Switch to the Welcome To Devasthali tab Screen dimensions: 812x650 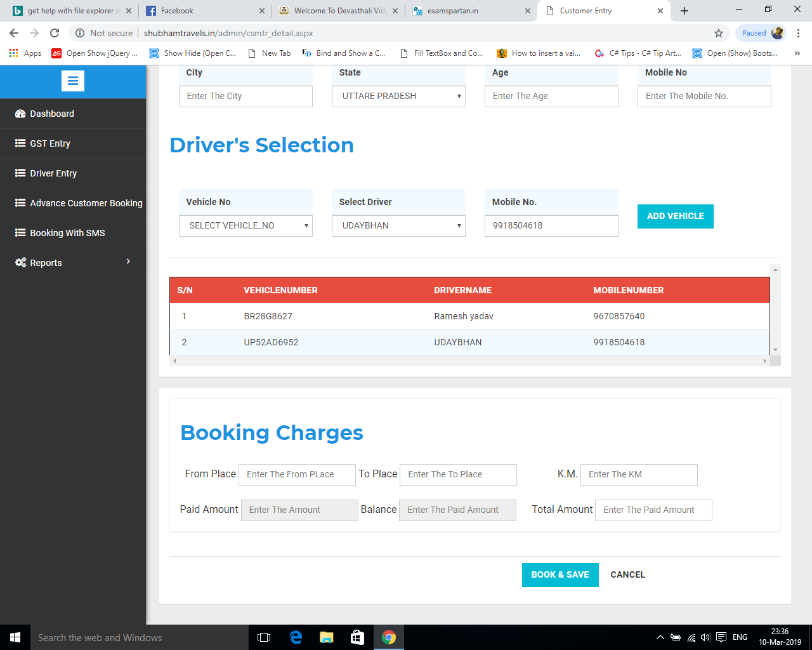tap(338, 11)
